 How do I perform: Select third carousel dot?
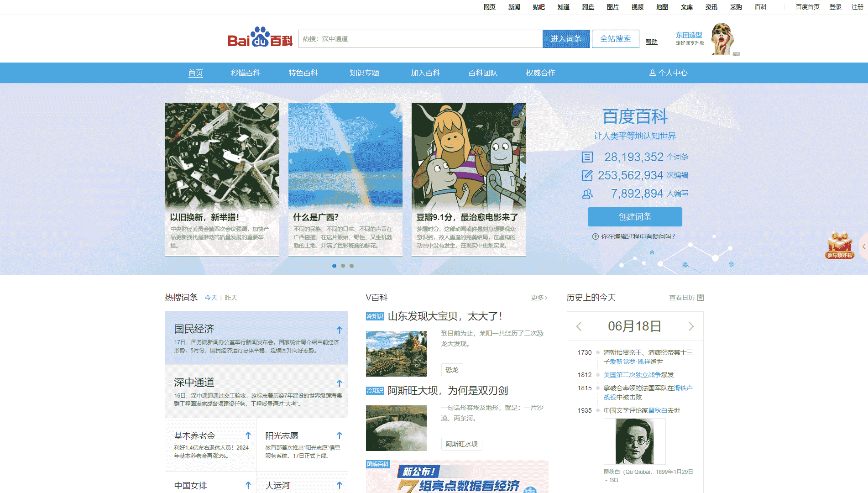click(351, 266)
